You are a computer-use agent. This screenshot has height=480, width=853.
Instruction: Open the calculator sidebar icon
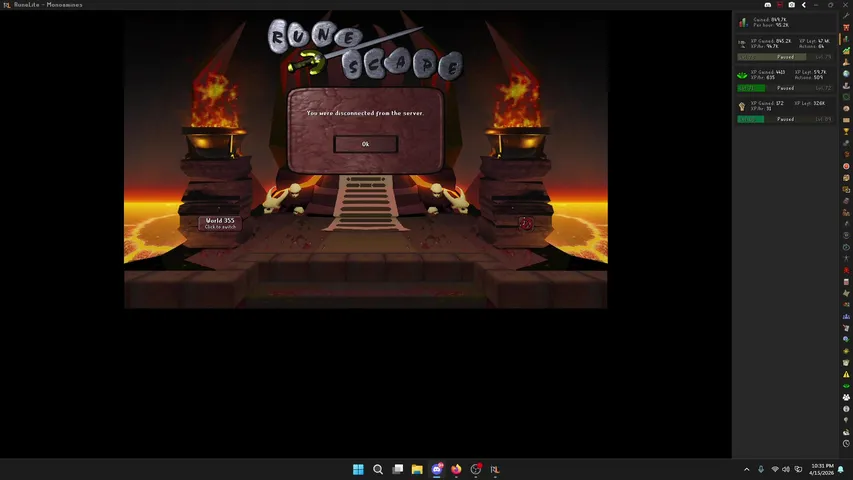coord(846,281)
